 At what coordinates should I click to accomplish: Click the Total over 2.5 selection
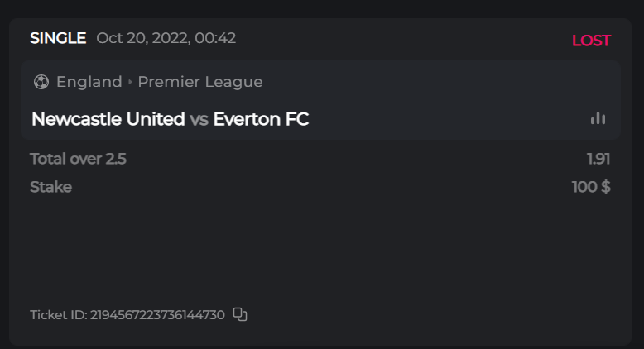coord(78,159)
